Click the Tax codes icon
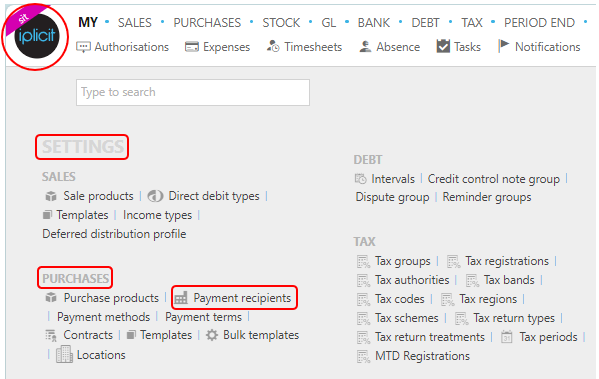This screenshot has height=379, width=599. [x=363, y=300]
